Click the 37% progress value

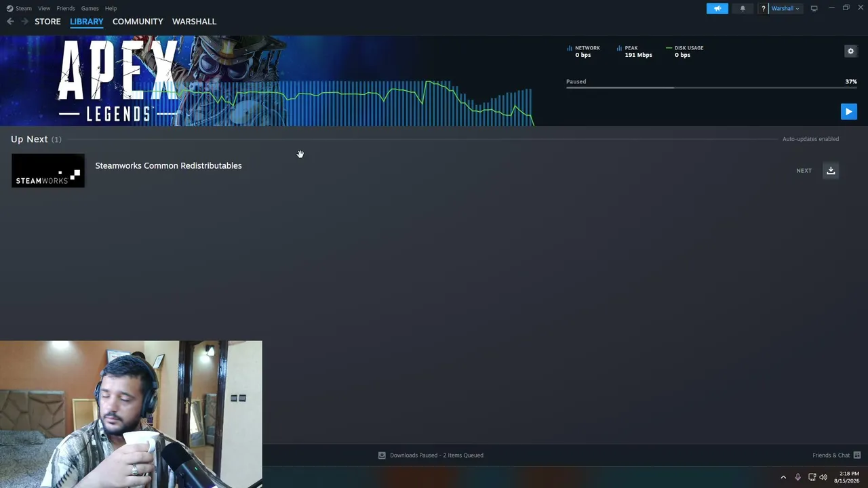pyautogui.click(x=851, y=81)
